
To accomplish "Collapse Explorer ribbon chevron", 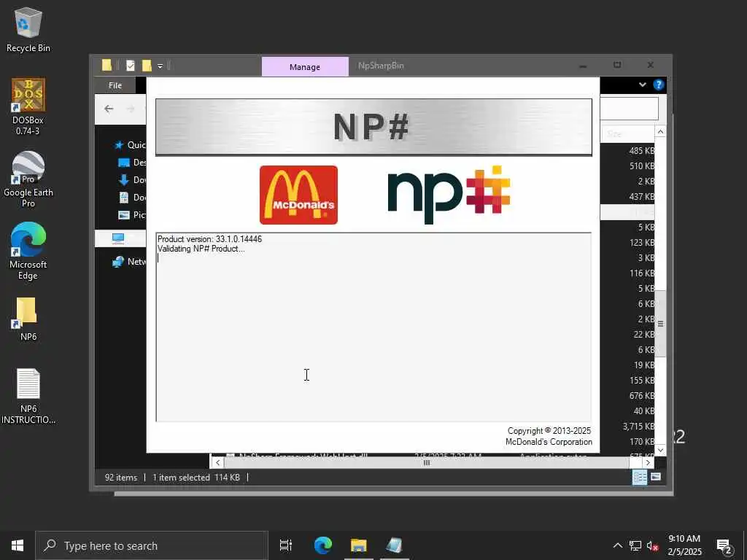I will [x=642, y=85].
